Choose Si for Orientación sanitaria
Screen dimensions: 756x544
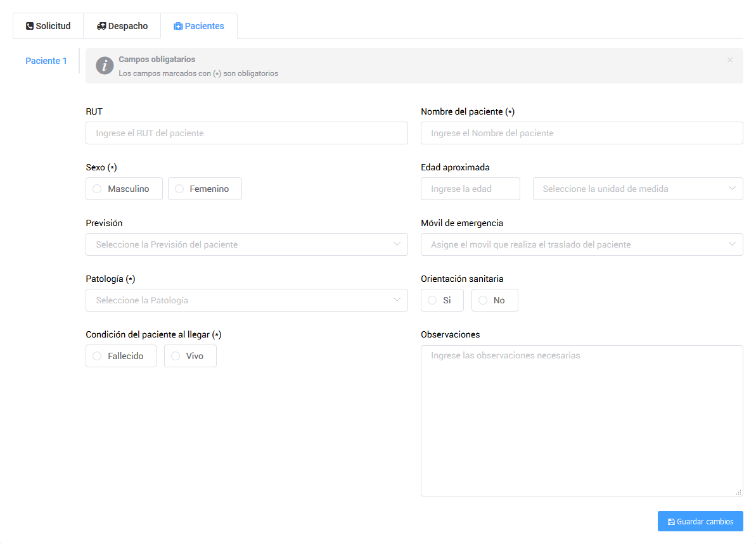432,300
